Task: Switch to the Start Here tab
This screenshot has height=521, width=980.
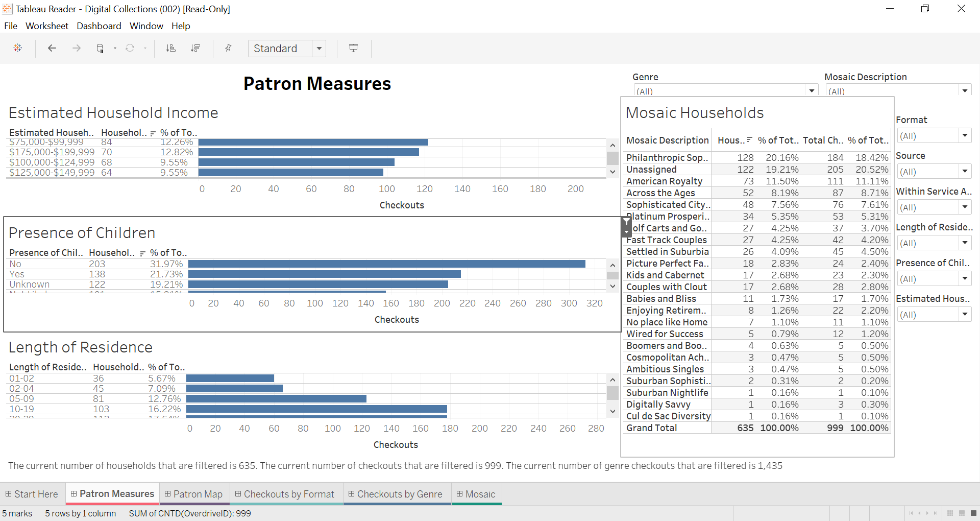Action: coord(32,494)
